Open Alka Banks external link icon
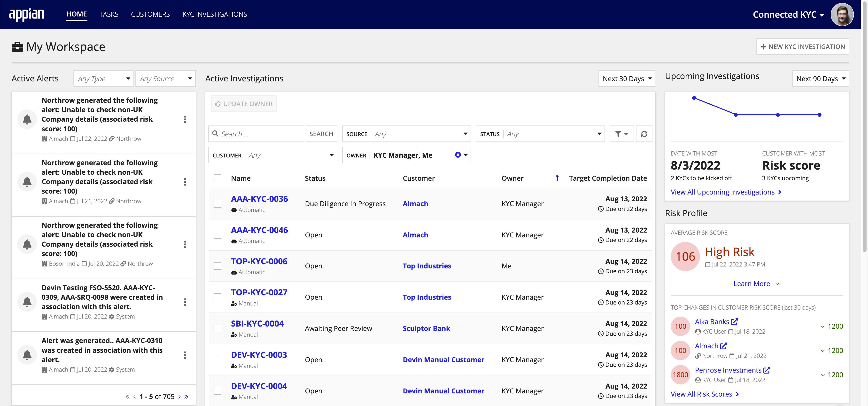Viewport: 868px width, 406px height. pos(734,321)
